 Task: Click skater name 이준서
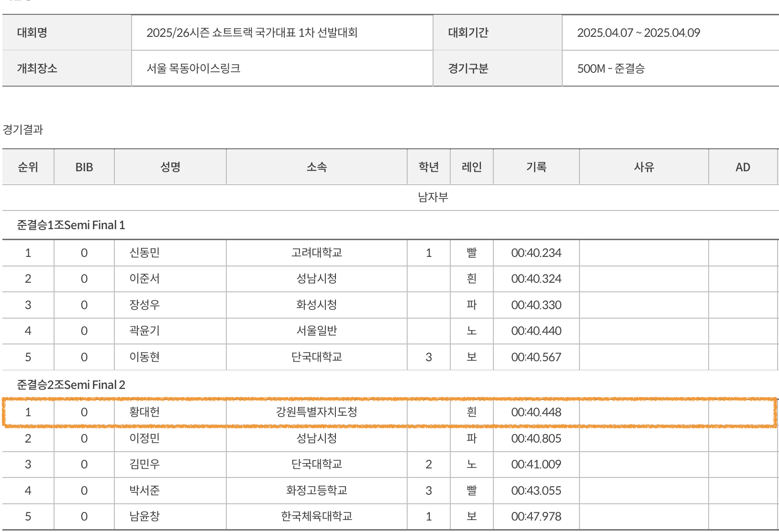tap(145, 278)
